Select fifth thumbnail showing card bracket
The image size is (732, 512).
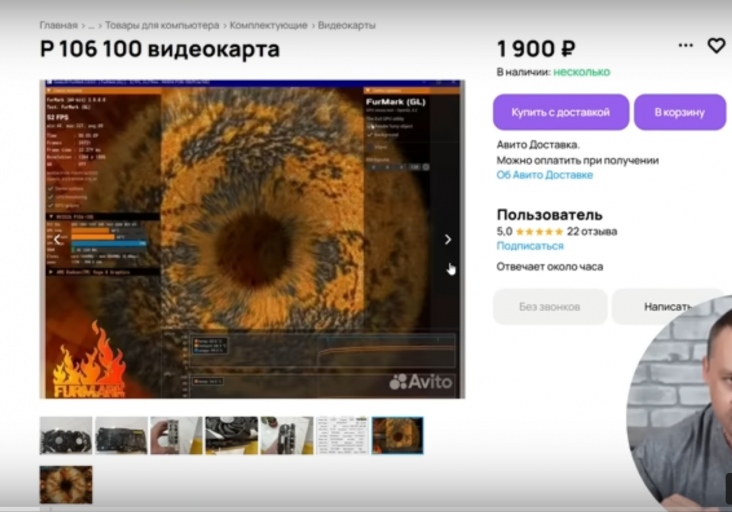point(287,435)
